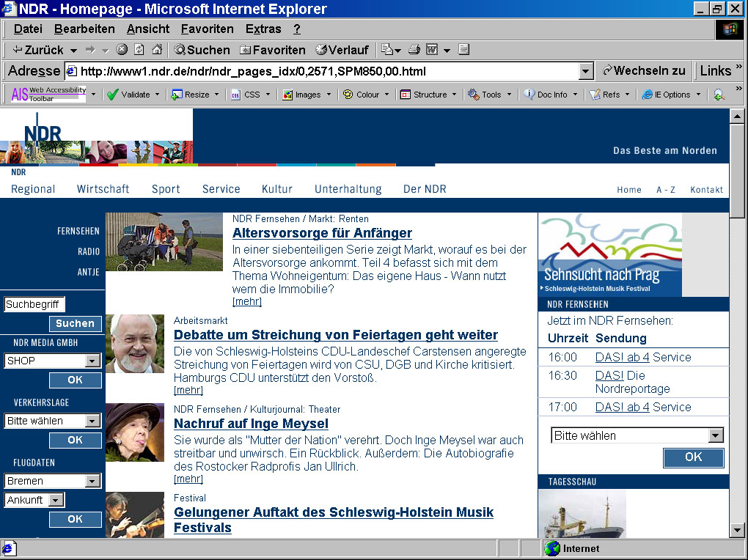Click the Doc Info tool
The image size is (748, 560).
tap(546, 95)
